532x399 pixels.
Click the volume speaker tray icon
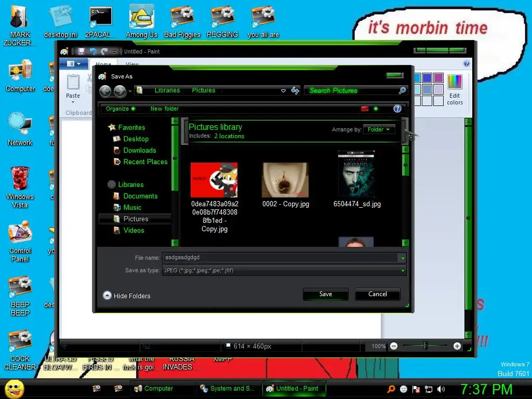pos(441,389)
